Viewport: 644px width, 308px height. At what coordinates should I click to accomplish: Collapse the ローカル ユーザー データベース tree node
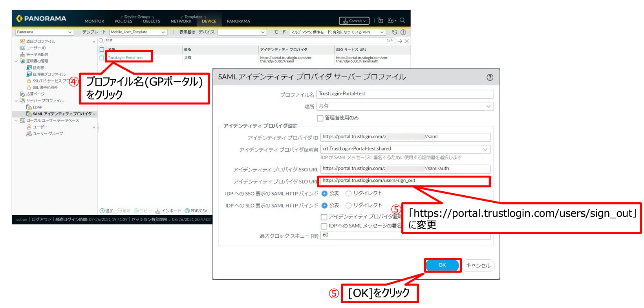coord(16,121)
